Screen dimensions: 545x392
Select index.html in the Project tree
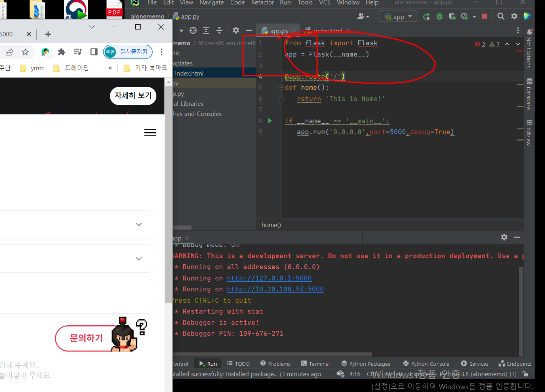[x=189, y=73]
